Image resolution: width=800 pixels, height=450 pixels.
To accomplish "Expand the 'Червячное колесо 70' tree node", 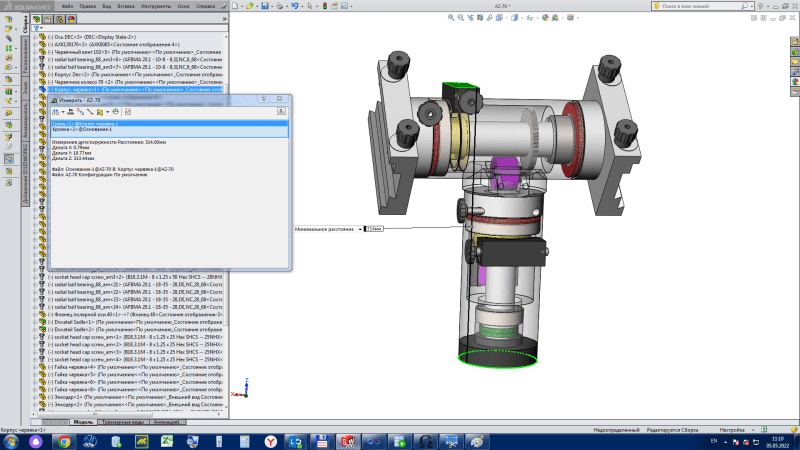I will click(35, 82).
